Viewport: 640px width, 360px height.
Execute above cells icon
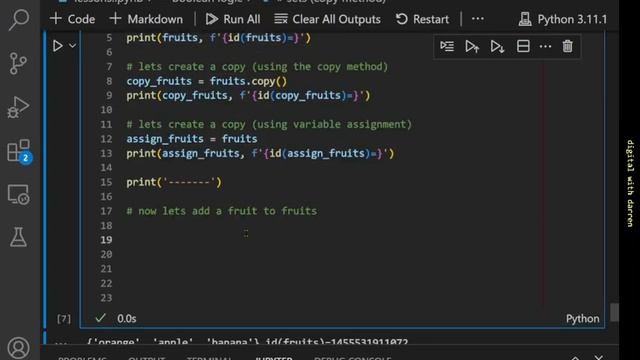(x=472, y=47)
